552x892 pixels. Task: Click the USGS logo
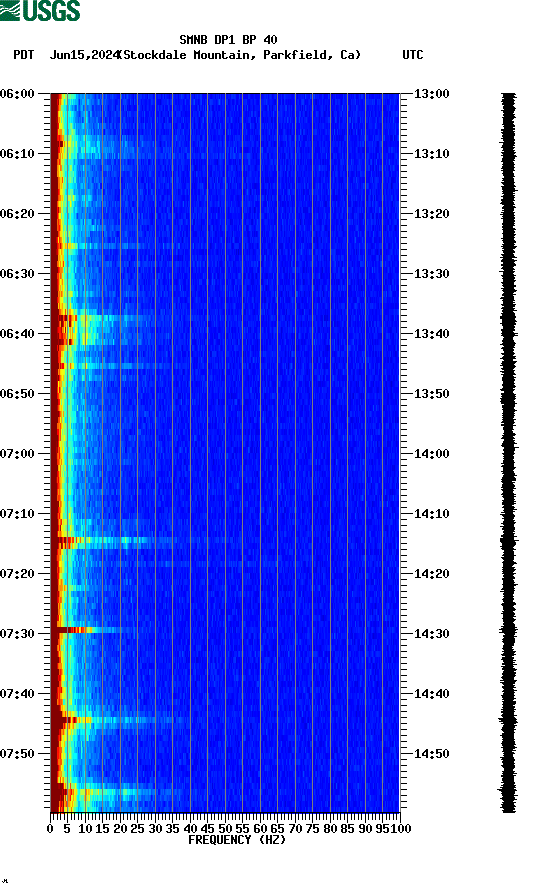click(x=40, y=10)
